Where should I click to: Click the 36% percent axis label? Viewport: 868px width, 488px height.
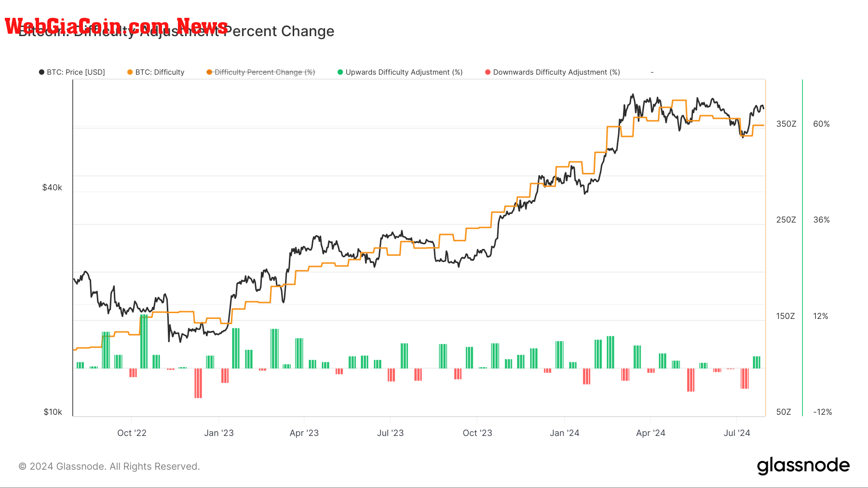(x=821, y=220)
